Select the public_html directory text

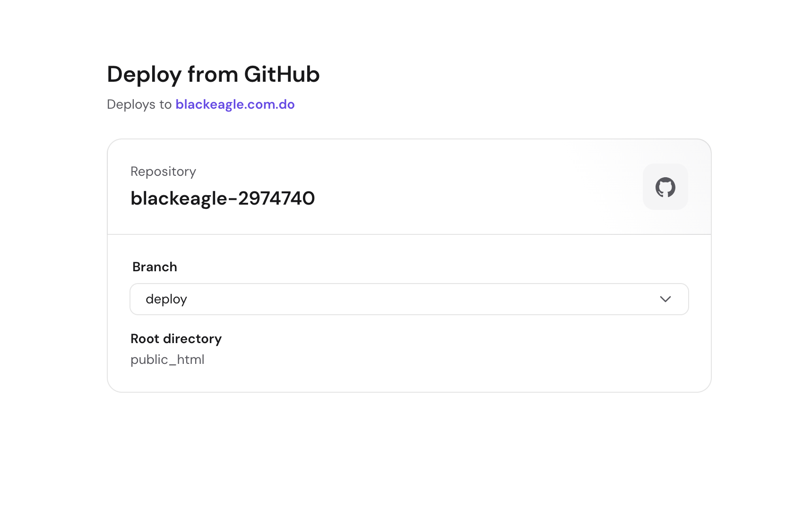[167, 360]
